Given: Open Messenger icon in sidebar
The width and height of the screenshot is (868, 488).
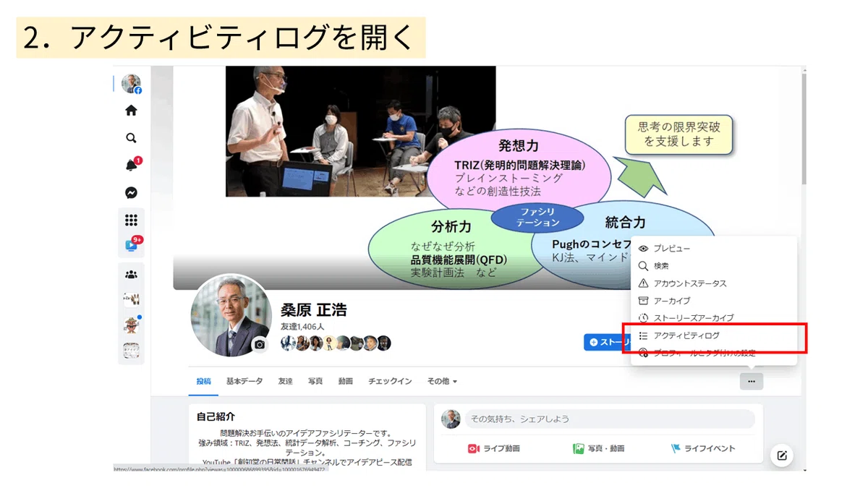Looking at the screenshot, I should [131, 193].
